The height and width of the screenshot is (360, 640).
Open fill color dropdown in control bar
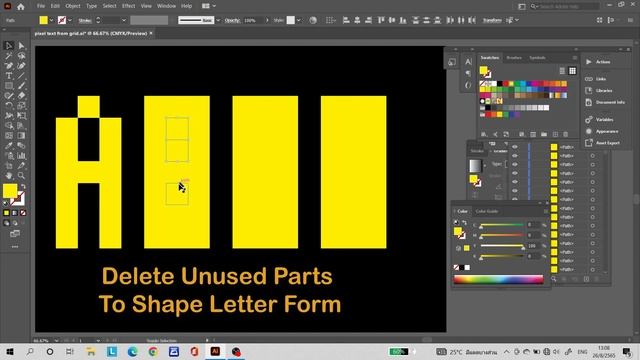51,20
